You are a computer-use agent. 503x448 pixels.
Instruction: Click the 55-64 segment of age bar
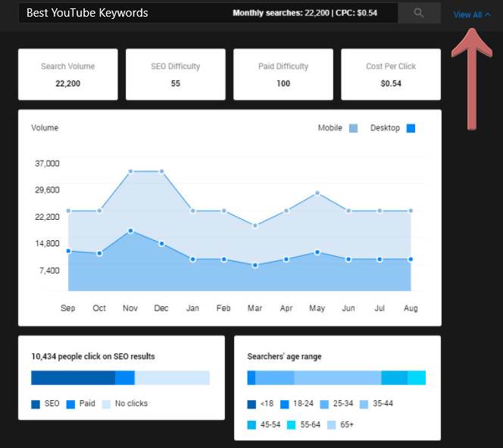[x=417, y=378]
